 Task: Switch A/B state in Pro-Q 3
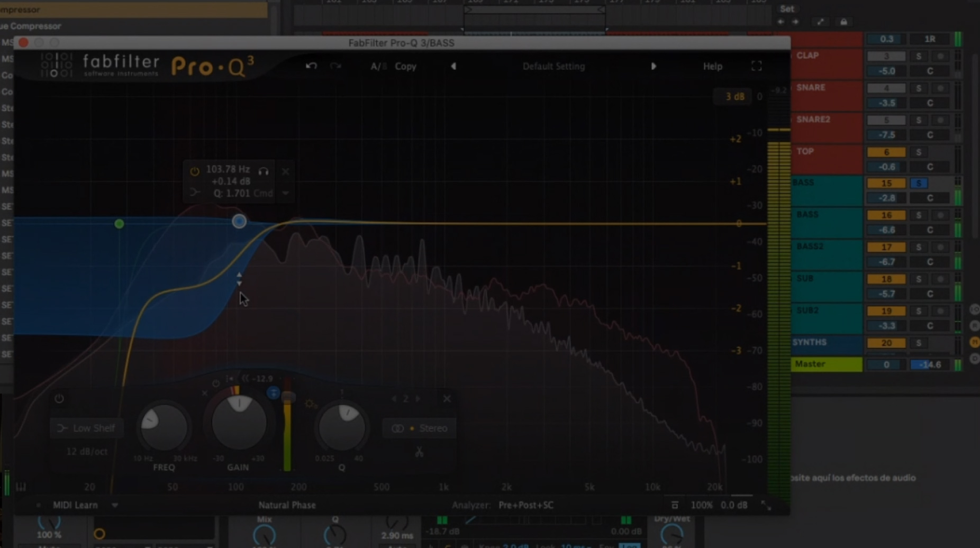[x=378, y=67]
